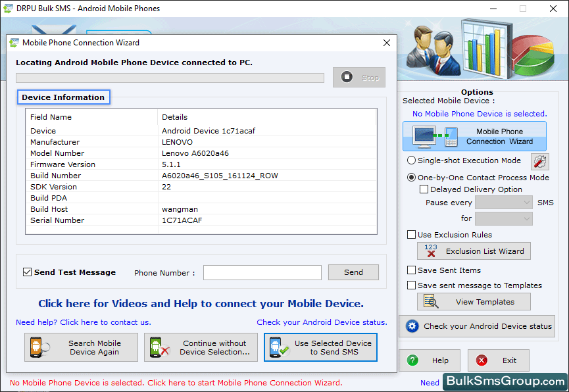The width and height of the screenshot is (569, 392).
Task: Open the Need help contact us link
Action: (x=84, y=322)
